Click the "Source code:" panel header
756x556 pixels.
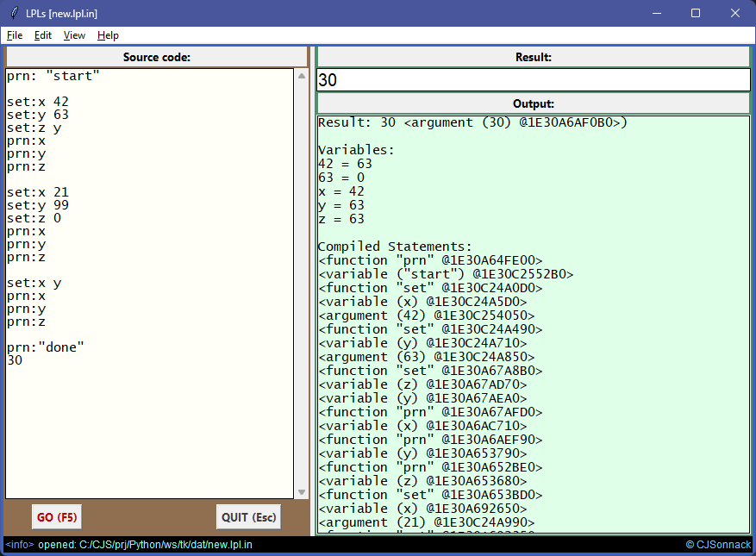click(156, 57)
